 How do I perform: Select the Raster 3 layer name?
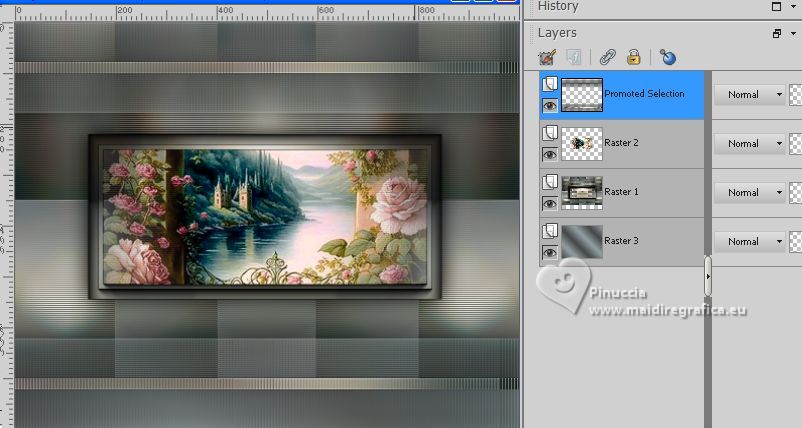[621, 240]
